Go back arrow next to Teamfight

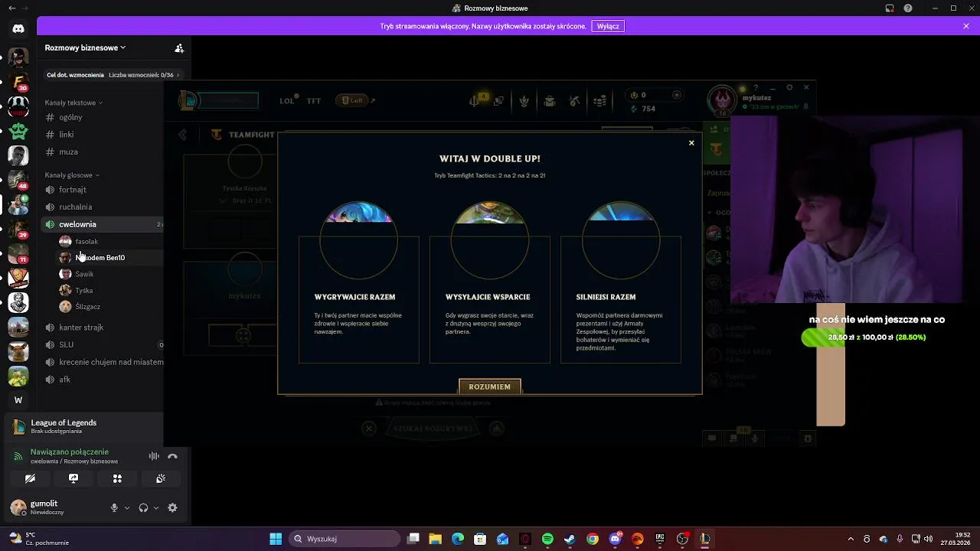(x=183, y=135)
